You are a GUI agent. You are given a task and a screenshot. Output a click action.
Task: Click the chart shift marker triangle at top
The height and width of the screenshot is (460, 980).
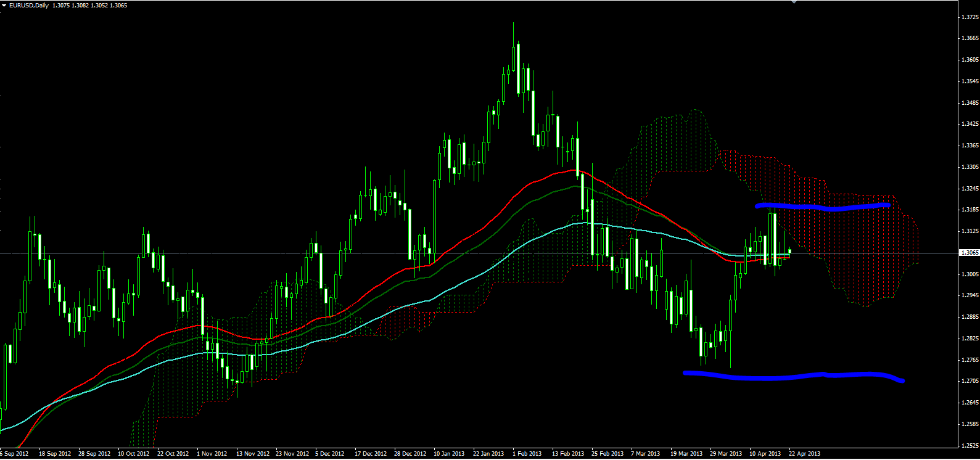794,2
